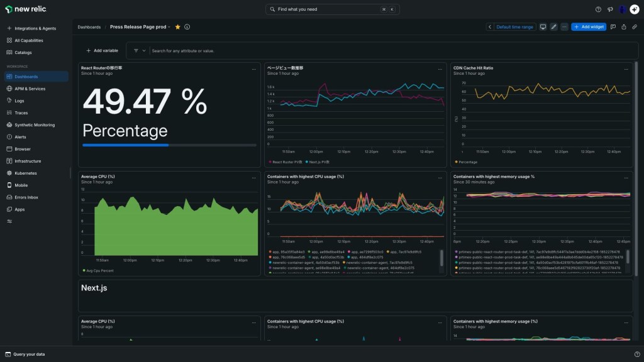Screen dimensions: 644x362
Task: Open the user avatar menu
Action: [x=623, y=9]
